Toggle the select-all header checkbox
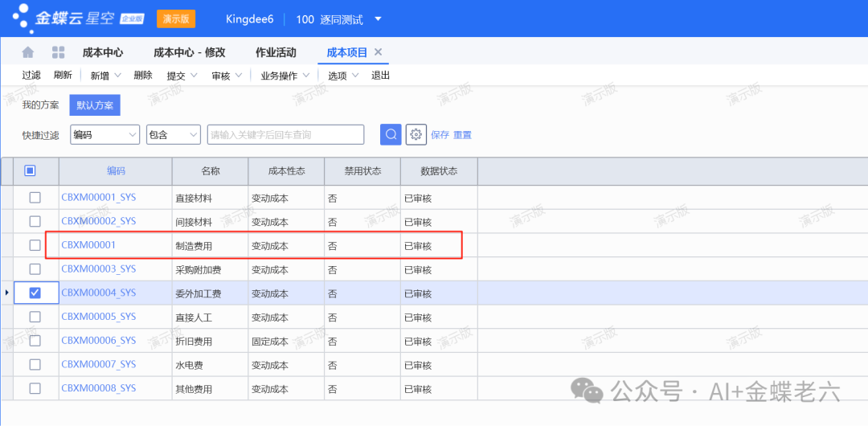 click(x=30, y=170)
